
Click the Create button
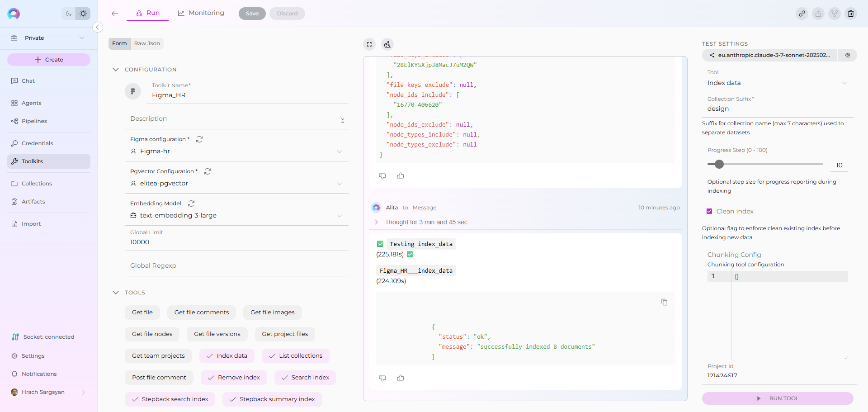pos(49,60)
